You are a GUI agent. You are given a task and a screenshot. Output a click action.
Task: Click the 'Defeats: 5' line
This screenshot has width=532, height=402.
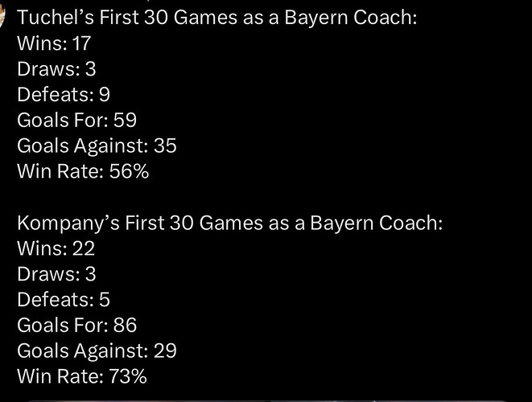coord(64,300)
